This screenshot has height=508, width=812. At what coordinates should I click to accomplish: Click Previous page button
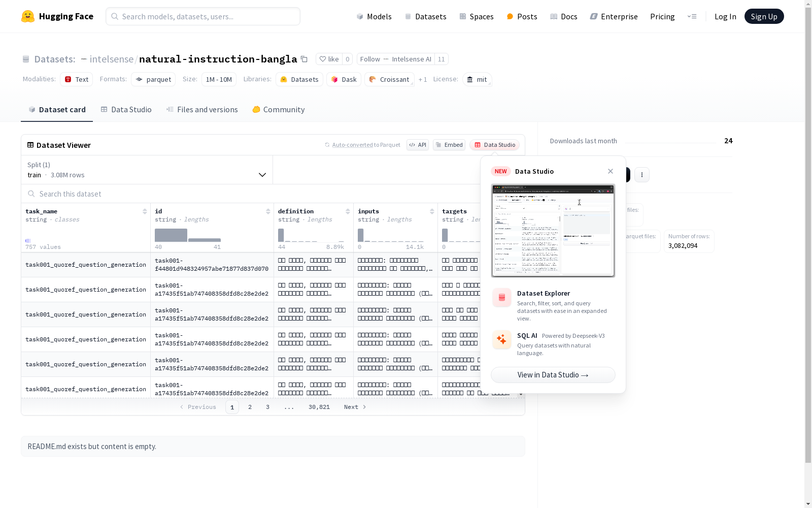coord(198,407)
